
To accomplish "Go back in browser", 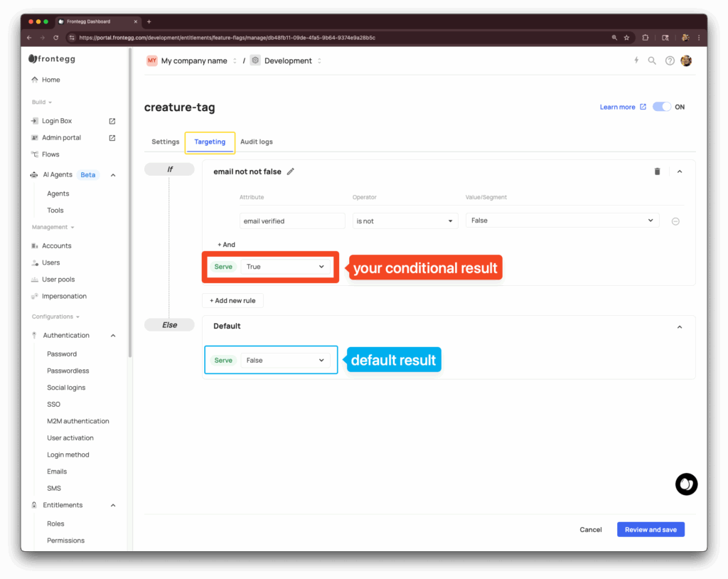I will [x=29, y=38].
